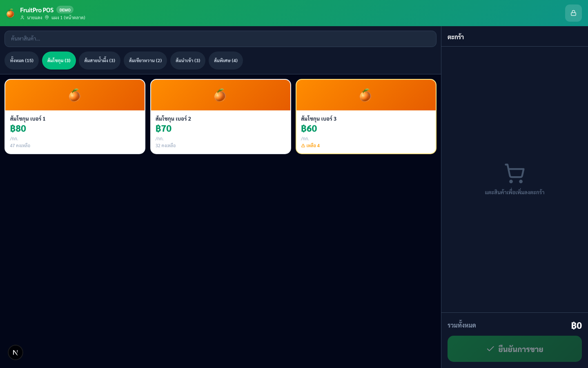Click the รวมทั้งหมด total label
Screen dimensions: 588x368
pyautogui.click(x=461, y=325)
